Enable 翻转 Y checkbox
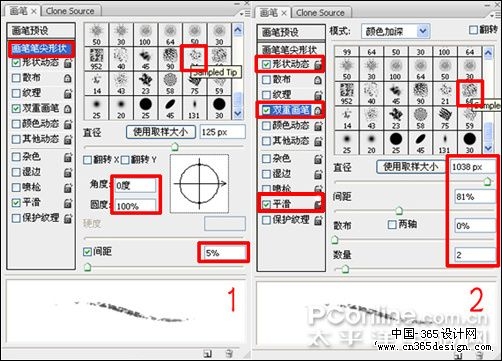The width and height of the screenshot is (502, 361). click(x=125, y=160)
